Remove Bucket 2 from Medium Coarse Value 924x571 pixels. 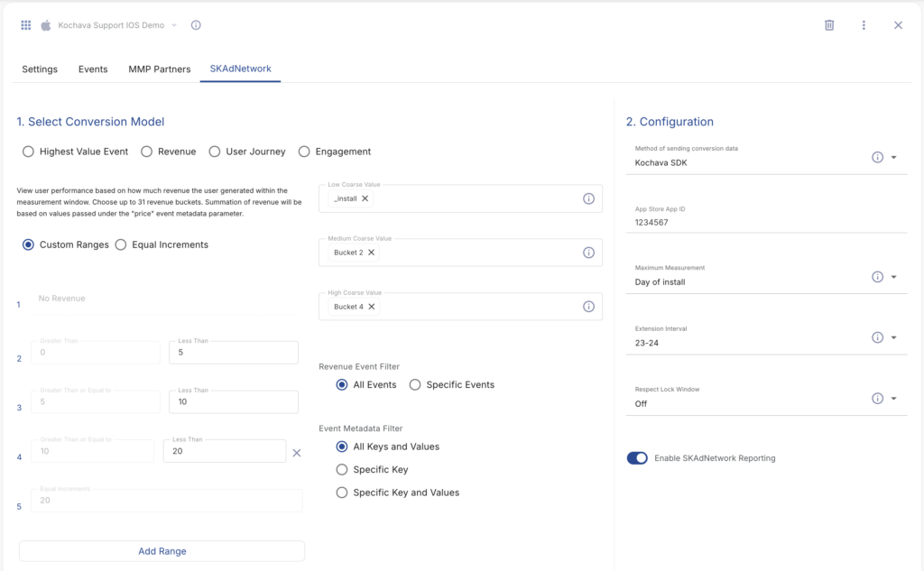[371, 253]
